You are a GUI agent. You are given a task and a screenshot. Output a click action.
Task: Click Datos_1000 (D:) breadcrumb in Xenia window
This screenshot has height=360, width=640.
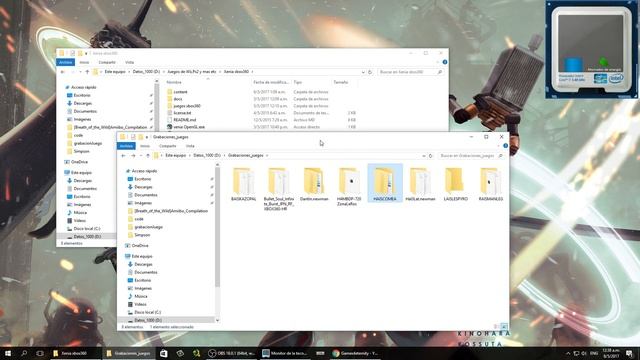pos(146,72)
